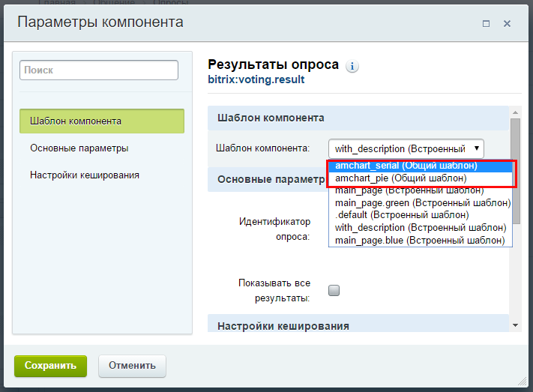Click the Поиск search field
The image size is (533, 392).
[98, 70]
